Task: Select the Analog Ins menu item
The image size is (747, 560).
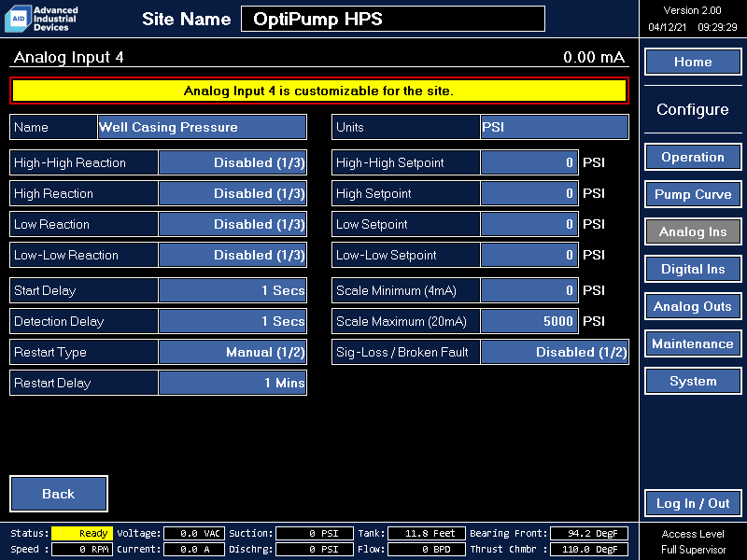Action: pos(693,231)
